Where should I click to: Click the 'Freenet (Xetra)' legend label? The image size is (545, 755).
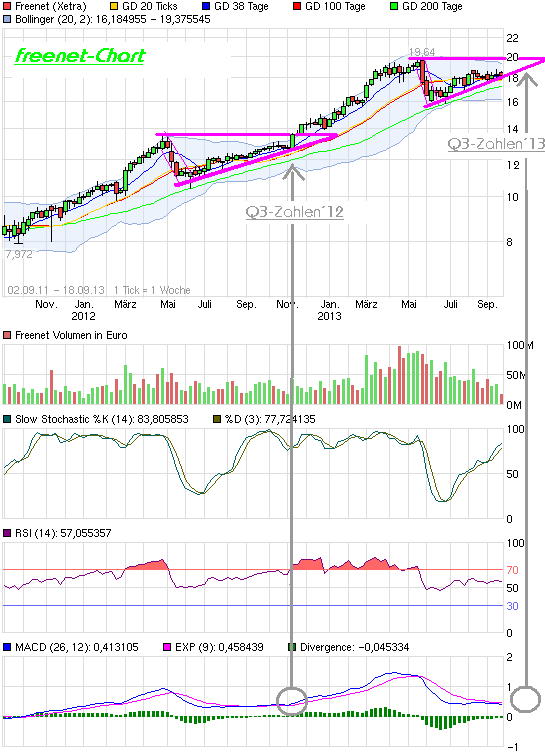[51, 7]
